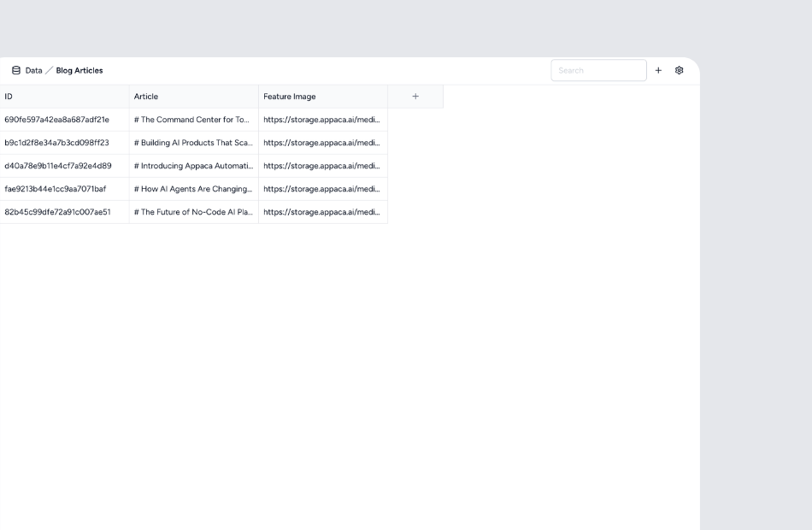This screenshot has height=530, width=812.
Task: Click the plus icon beside the search bar
Action: click(658, 70)
